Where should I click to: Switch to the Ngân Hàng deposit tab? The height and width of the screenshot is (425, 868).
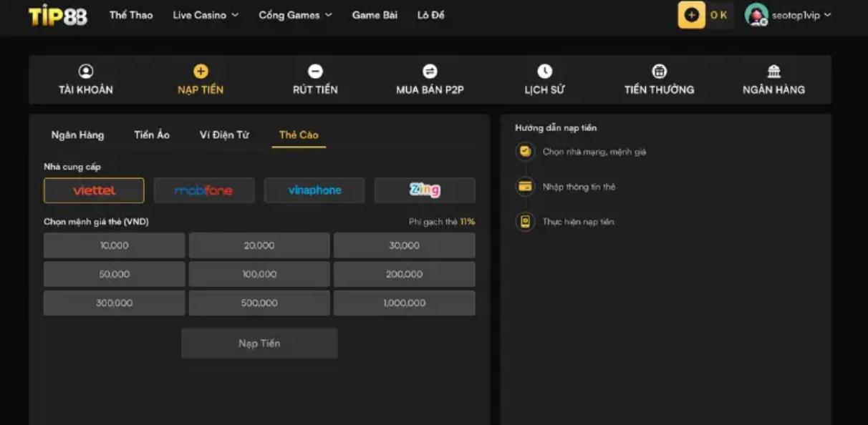click(77, 135)
